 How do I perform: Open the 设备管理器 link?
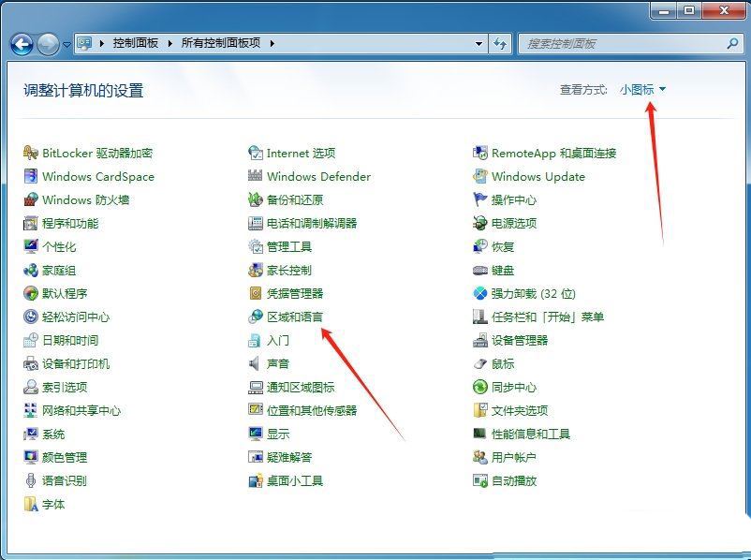pos(519,340)
